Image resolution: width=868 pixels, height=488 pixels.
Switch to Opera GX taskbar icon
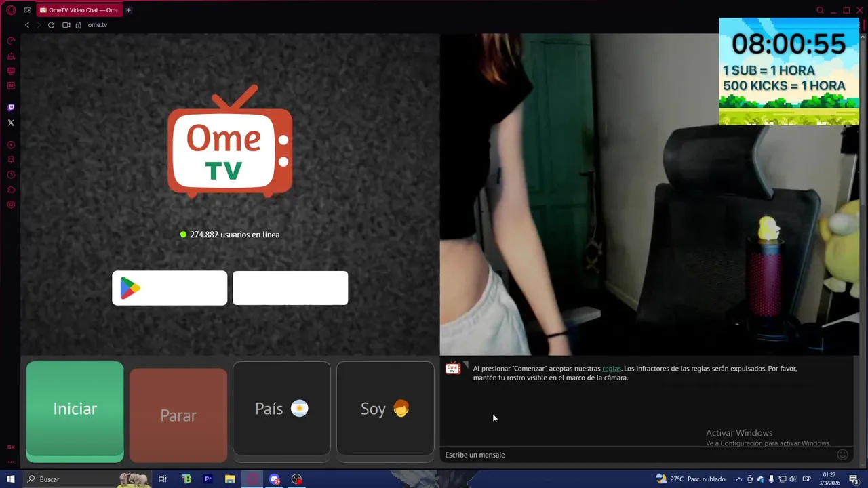click(x=252, y=479)
